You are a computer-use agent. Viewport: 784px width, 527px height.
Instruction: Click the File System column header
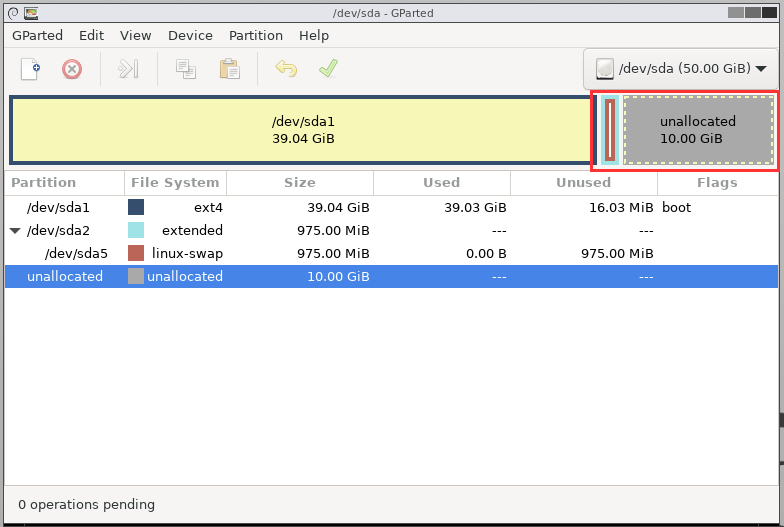pos(176,182)
